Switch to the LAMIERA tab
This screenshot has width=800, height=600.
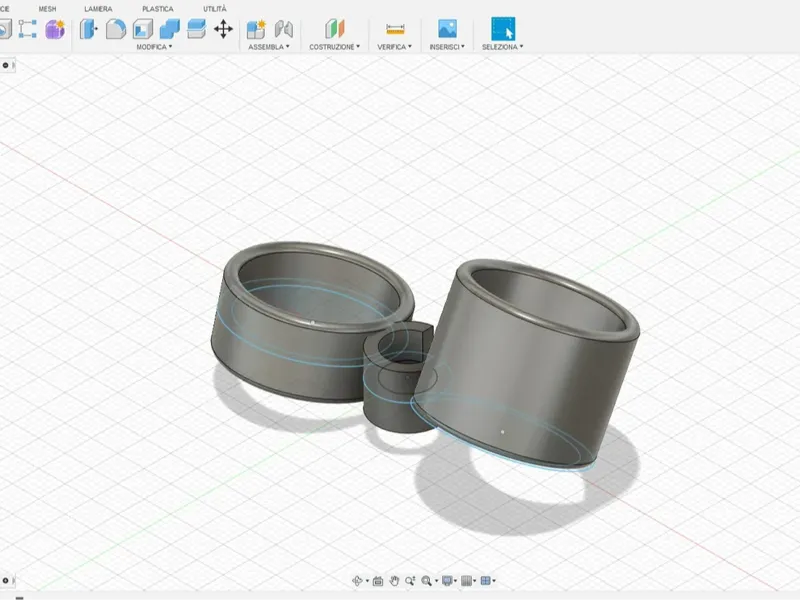(98, 9)
